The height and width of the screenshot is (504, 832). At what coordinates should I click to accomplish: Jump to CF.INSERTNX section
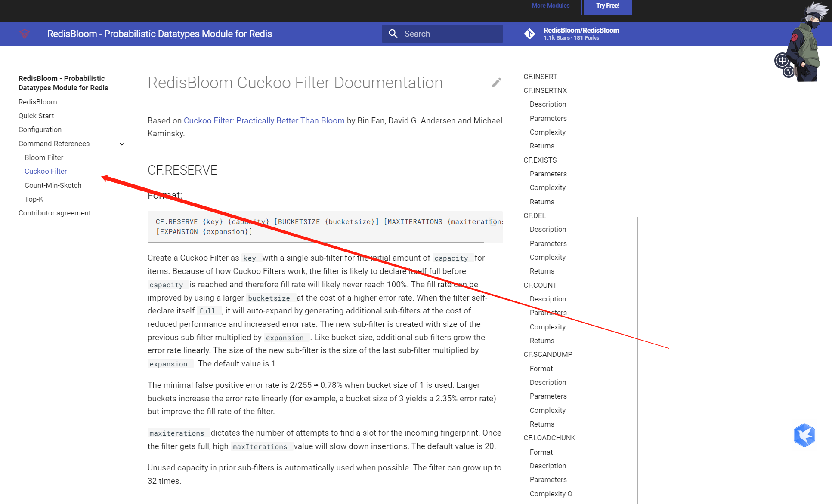[545, 90]
